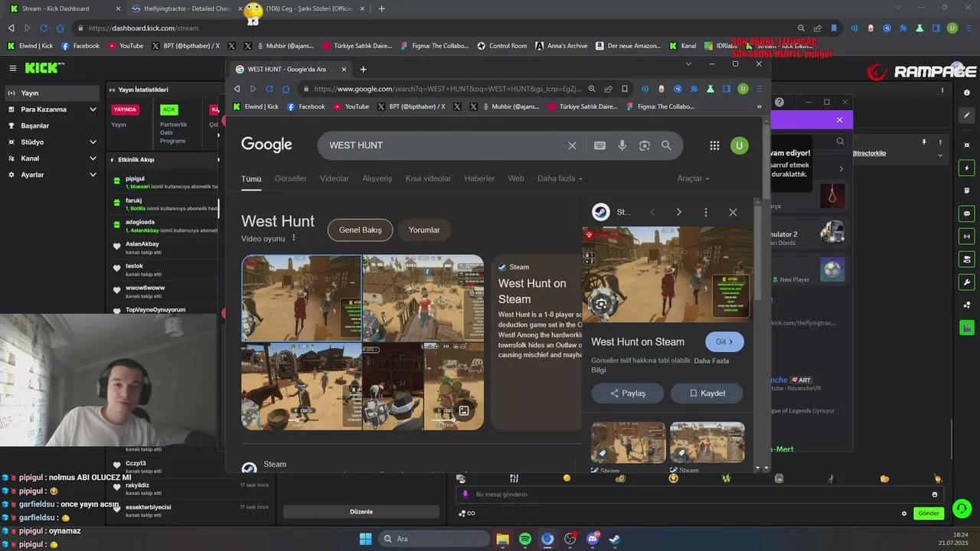This screenshot has height=551, width=980.
Task: Open Spotify from the taskbar
Action: tap(525, 539)
